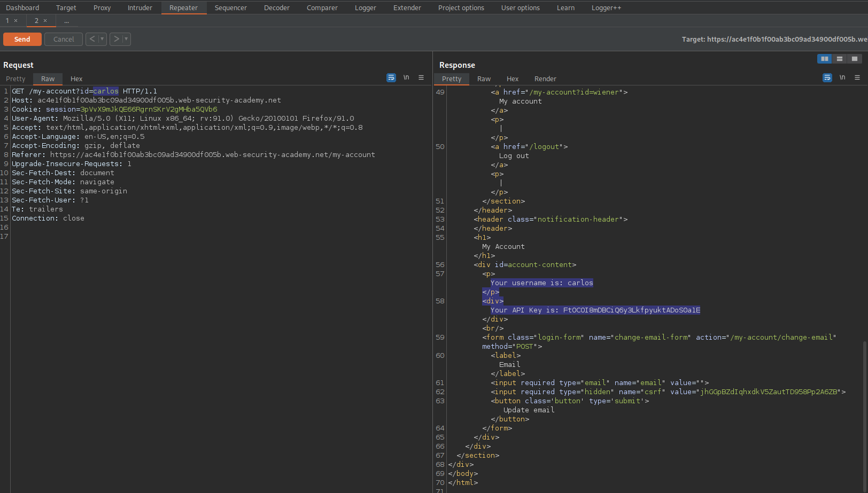The image size is (868, 493).
Task: Click 'Update email' text in response
Action: pos(529,410)
